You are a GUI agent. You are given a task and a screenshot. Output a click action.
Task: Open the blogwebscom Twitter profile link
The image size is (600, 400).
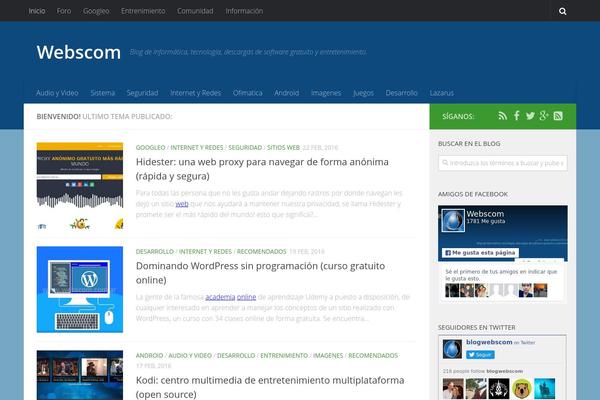point(489,342)
